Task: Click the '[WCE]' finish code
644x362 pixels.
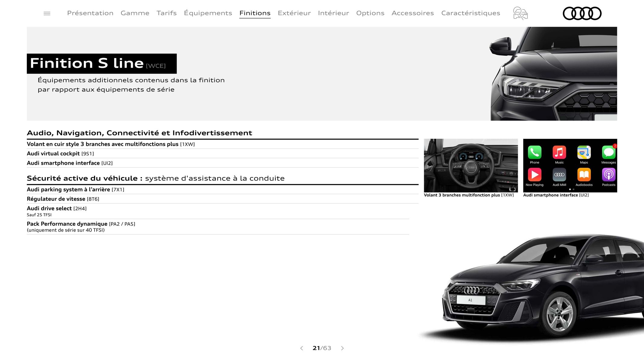Action: (x=156, y=66)
